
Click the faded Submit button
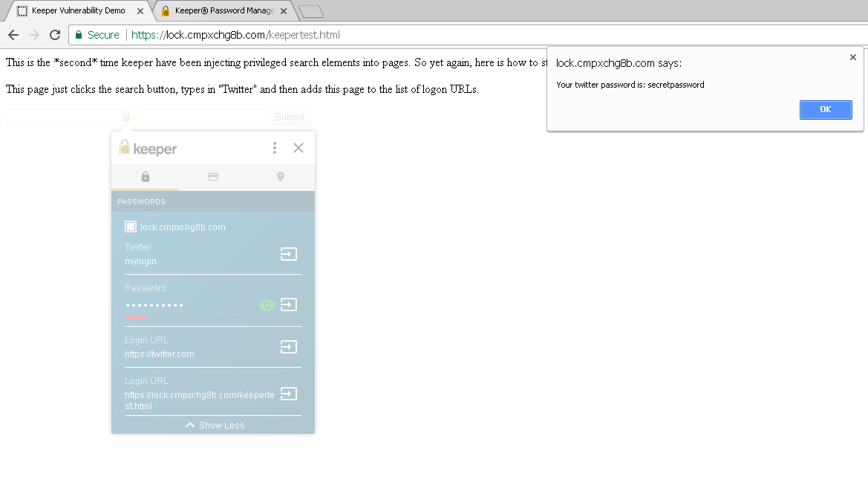290,117
